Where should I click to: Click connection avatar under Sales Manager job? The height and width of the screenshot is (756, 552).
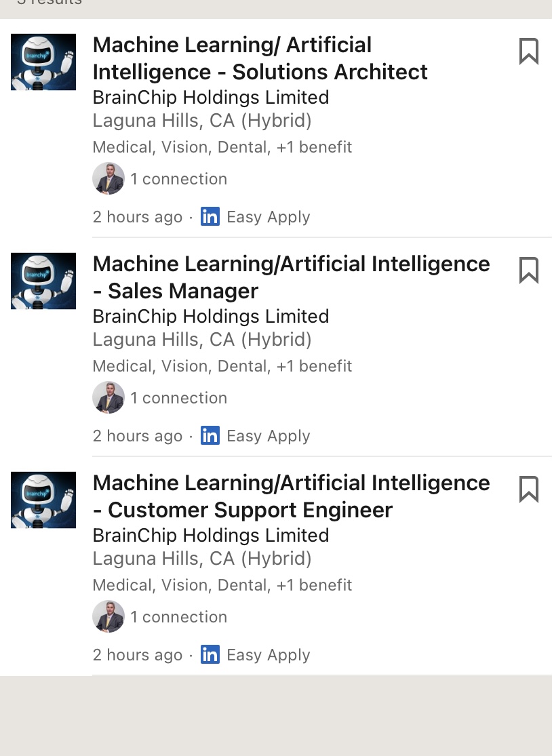(x=109, y=398)
